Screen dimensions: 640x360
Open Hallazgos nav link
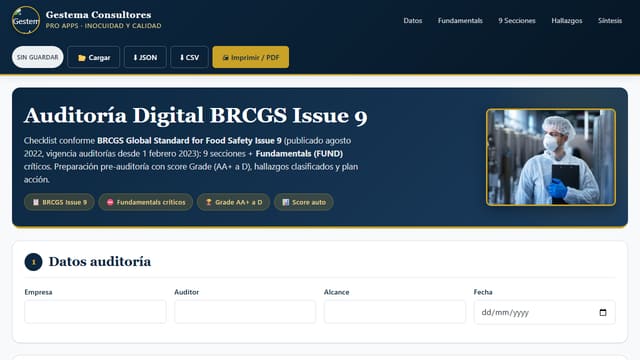pos(567,20)
